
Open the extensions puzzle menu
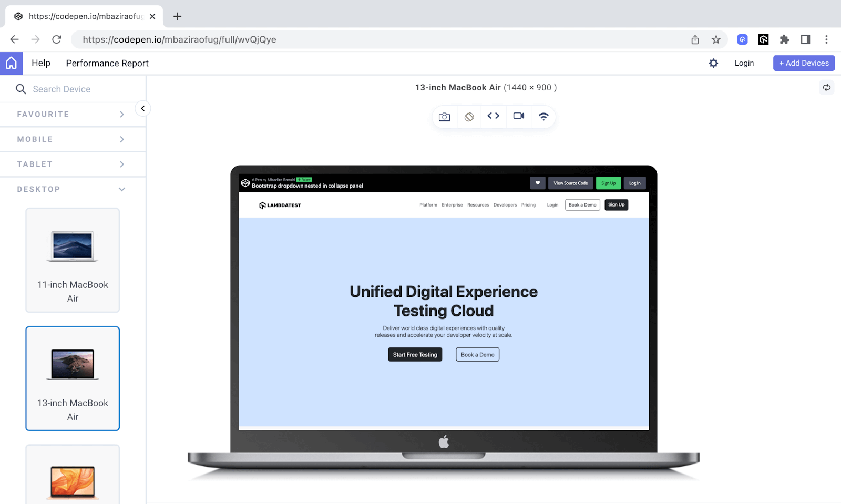coord(784,39)
